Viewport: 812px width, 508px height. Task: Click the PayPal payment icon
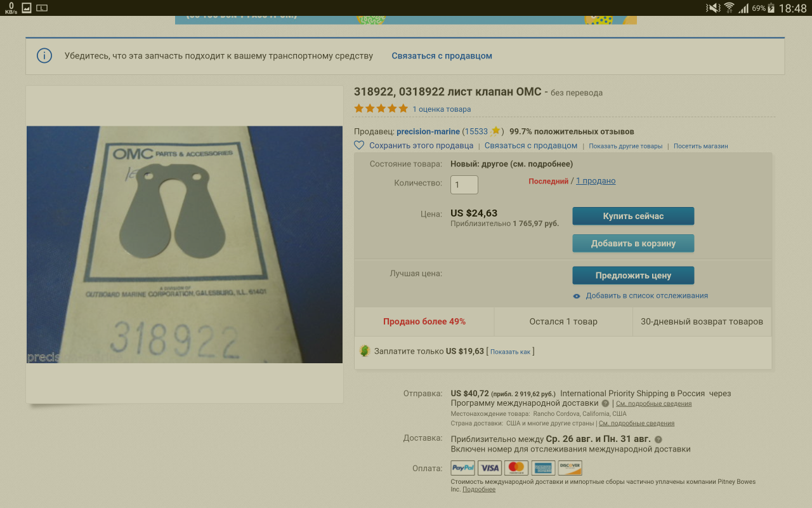pyautogui.click(x=462, y=468)
